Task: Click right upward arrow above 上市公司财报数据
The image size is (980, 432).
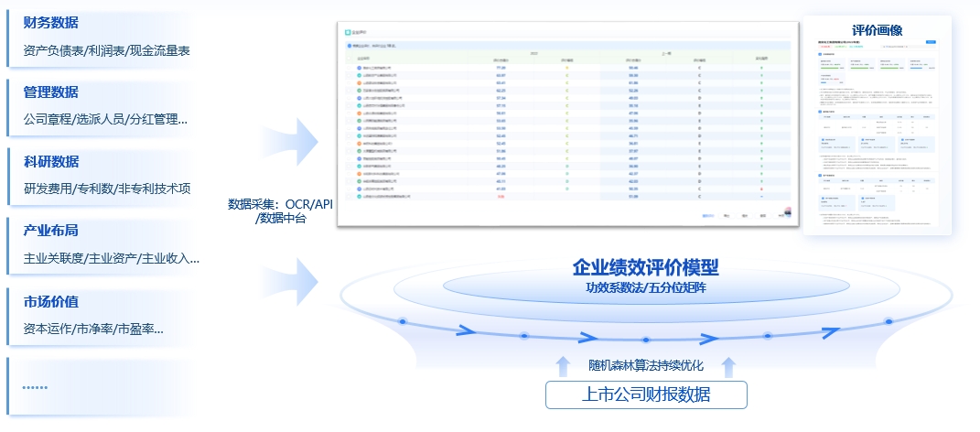Action: [728, 368]
